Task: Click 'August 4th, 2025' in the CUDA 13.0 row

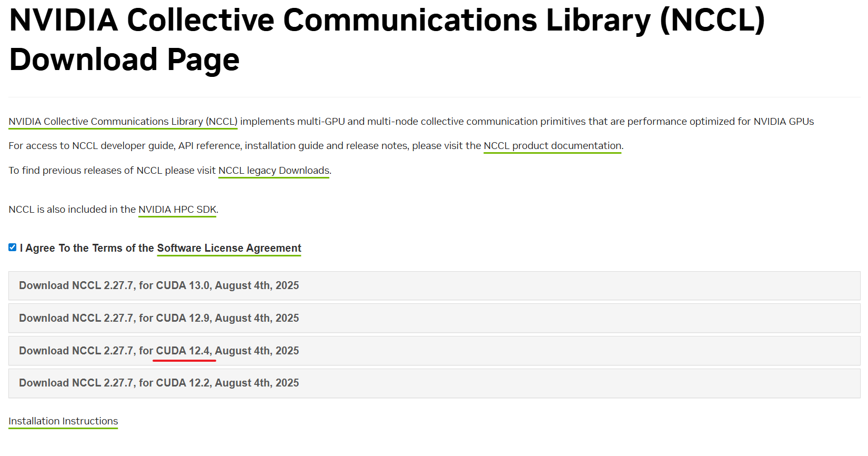Action: (x=257, y=285)
